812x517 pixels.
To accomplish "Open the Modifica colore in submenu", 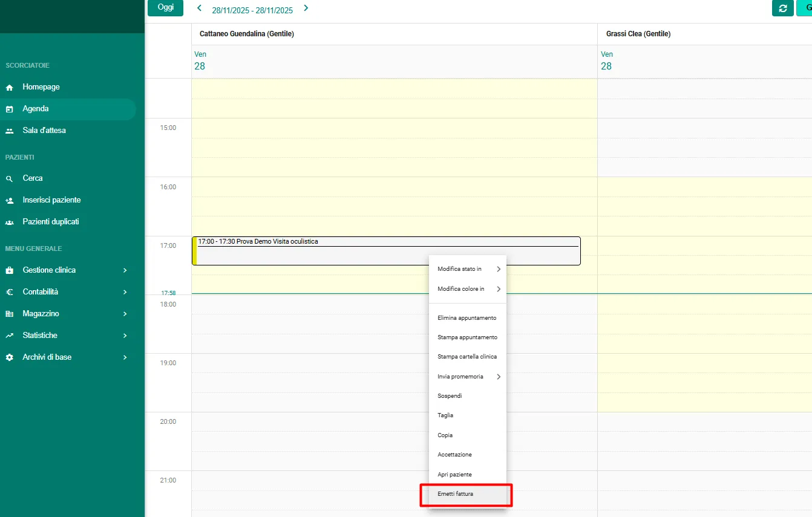I will [467, 289].
